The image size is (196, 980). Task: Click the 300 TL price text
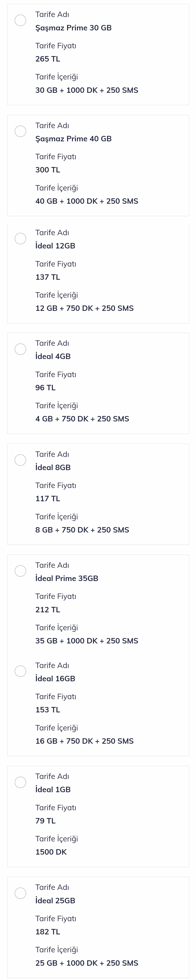48,170
